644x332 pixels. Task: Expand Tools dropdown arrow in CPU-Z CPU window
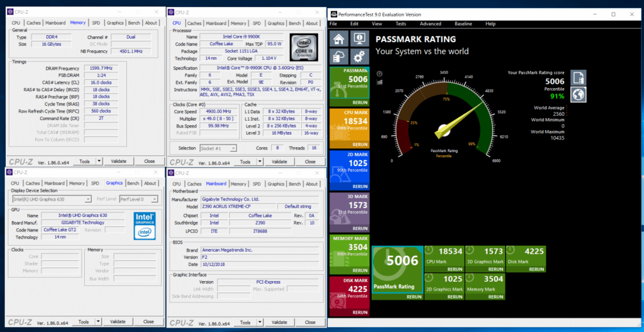[260, 162]
